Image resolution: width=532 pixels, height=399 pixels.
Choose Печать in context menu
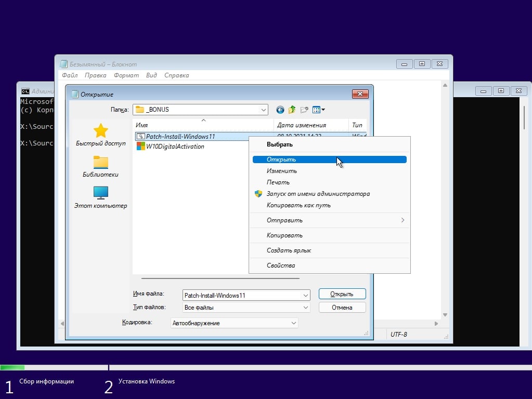330,182
